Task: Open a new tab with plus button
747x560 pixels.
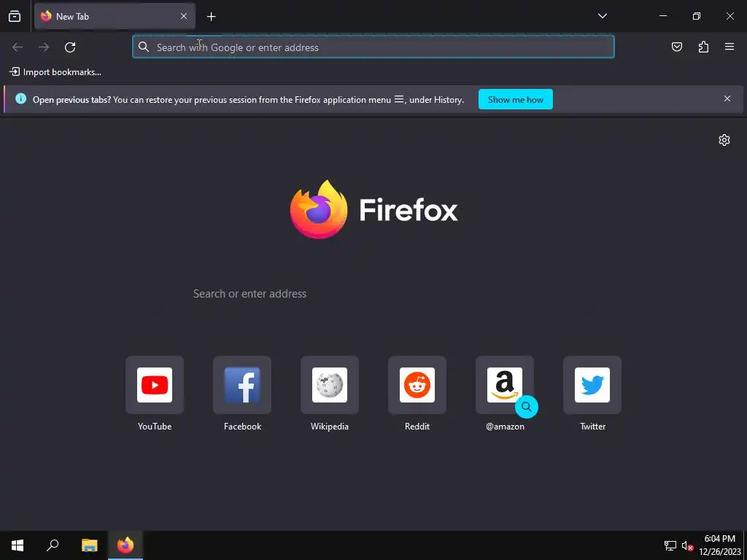Action: pos(211,17)
